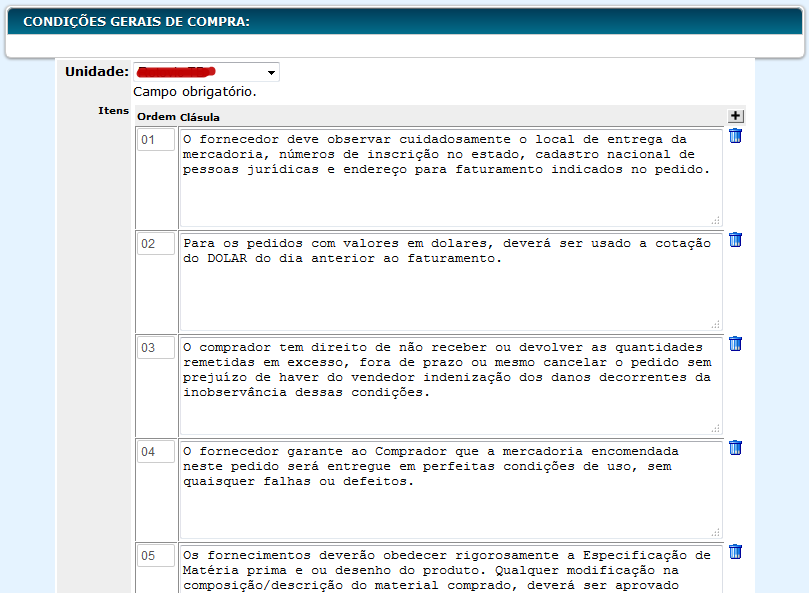Delete clause 01 with trash icon

click(735, 136)
